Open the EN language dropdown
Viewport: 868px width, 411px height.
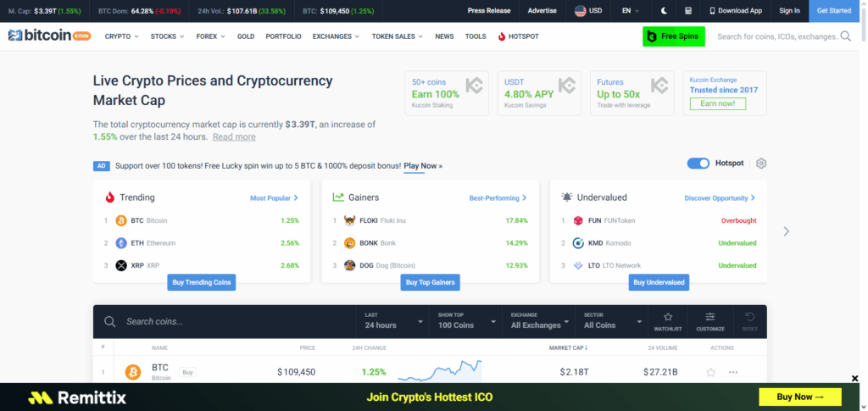[630, 10]
